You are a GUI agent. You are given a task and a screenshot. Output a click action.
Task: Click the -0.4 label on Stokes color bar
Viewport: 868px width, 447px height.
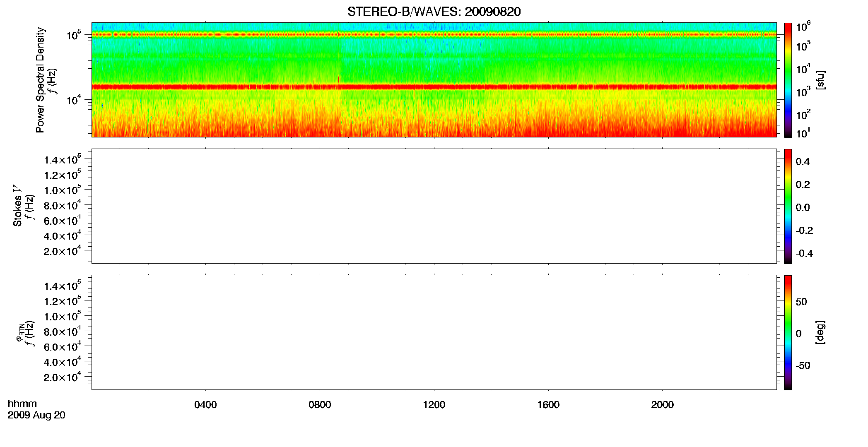[x=804, y=254]
